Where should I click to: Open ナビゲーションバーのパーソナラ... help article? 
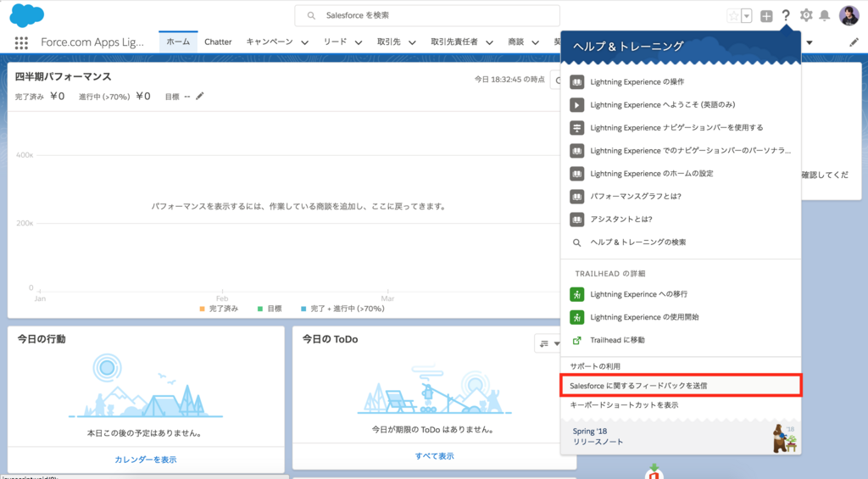(690, 151)
